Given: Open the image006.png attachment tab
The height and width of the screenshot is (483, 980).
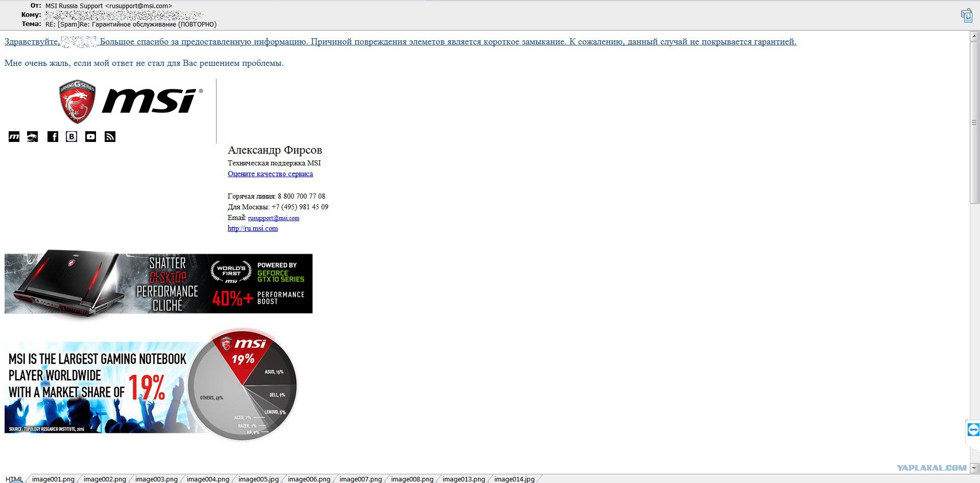Looking at the screenshot, I should coord(309,479).
